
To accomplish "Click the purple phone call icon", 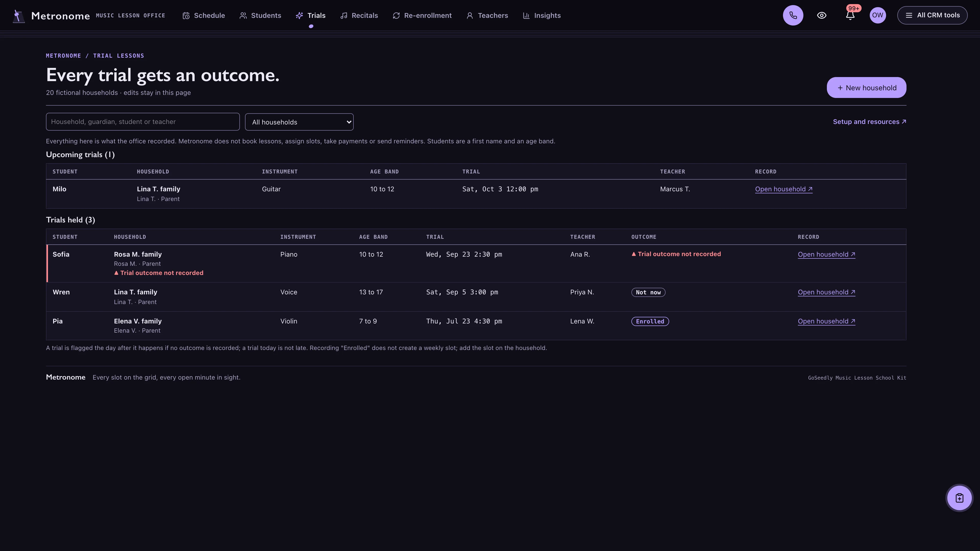I will (x=793, y=15).
